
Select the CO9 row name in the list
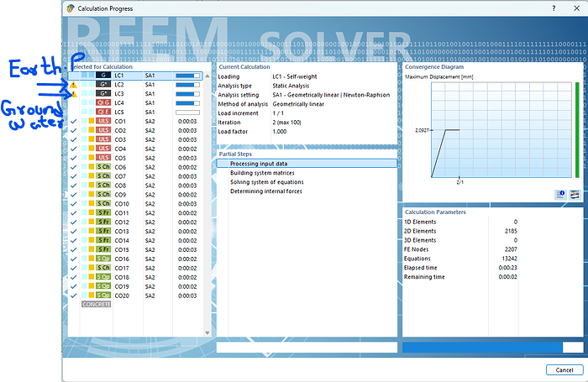click(x=120, y=195)
